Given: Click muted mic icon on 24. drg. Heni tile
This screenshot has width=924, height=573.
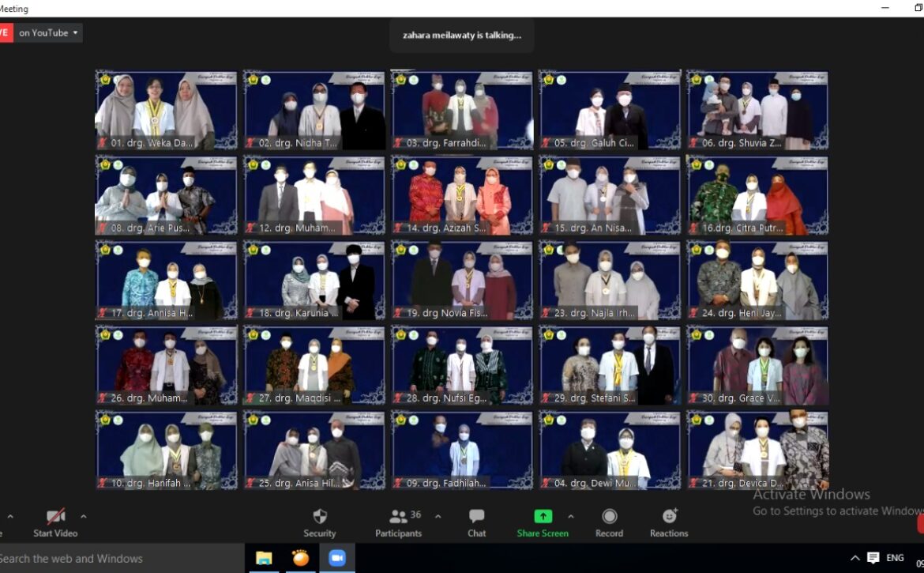Looking at the screenshot, I should [694, 313].
